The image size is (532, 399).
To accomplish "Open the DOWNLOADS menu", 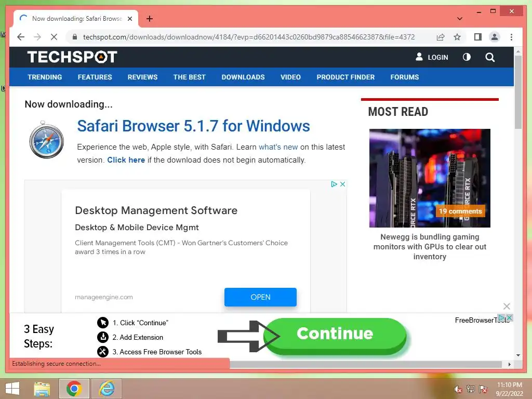I will (243, 77).
